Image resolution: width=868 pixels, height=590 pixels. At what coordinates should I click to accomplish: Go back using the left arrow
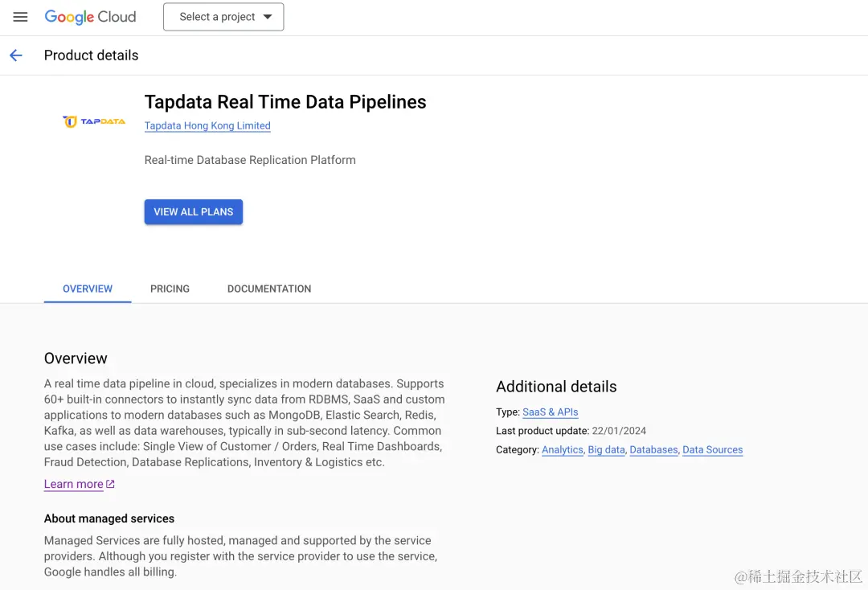pyautogui.click(x=16, y=55)
